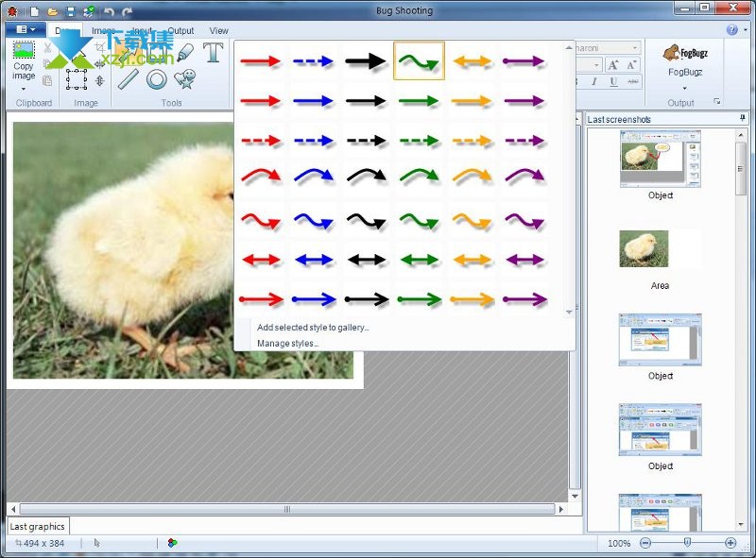Pick the purple wavy arrow style

(x=524, y=221)
